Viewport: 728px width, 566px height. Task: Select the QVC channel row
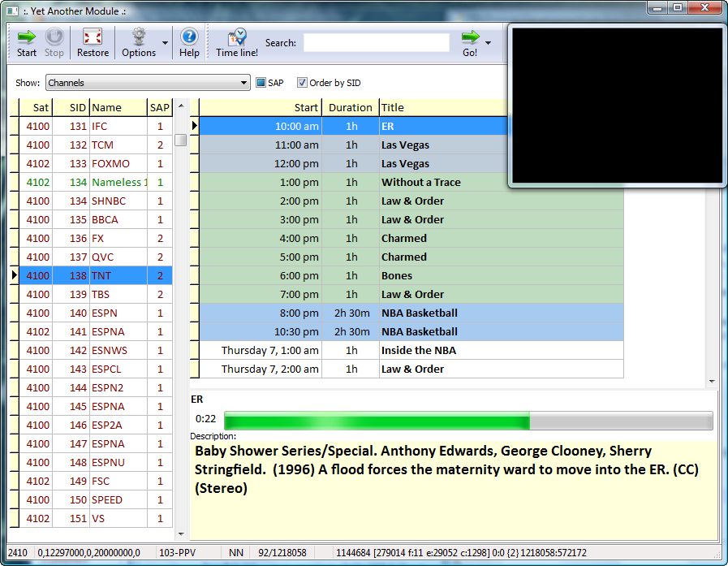click(96, 257)
